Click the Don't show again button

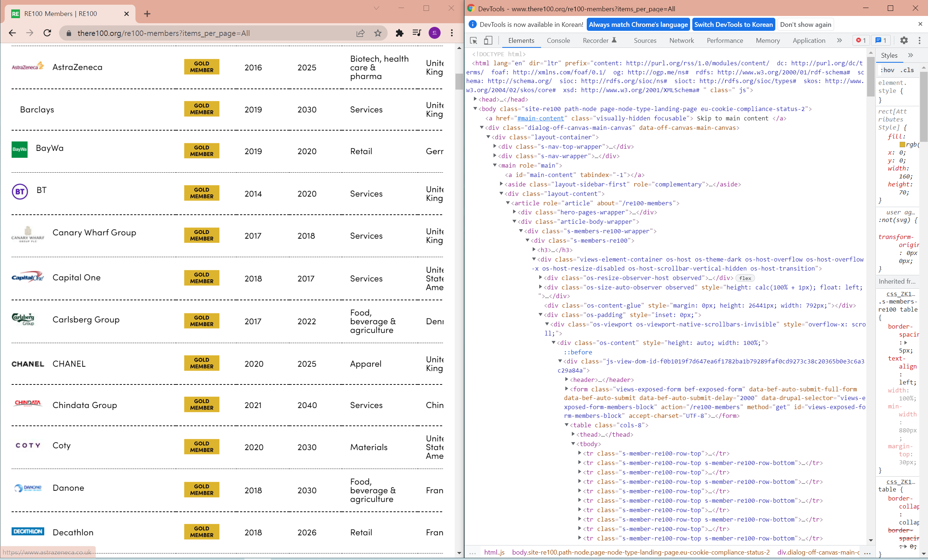click(805, 24)
